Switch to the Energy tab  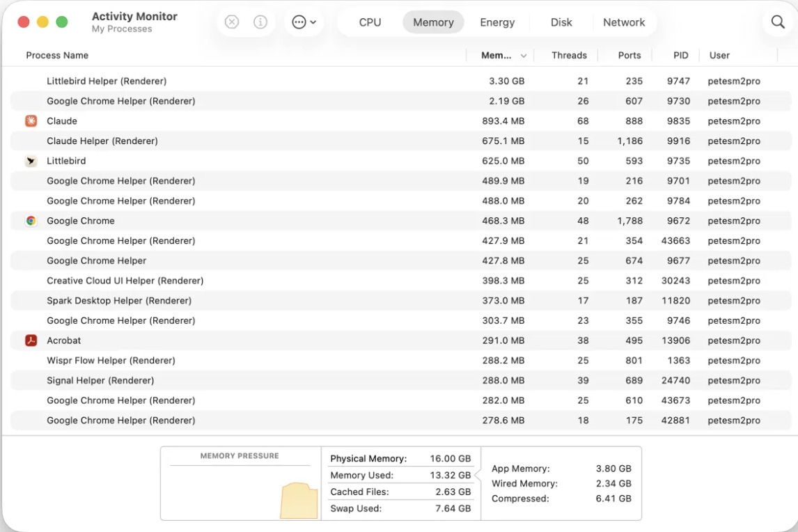(x=497, y=22)
